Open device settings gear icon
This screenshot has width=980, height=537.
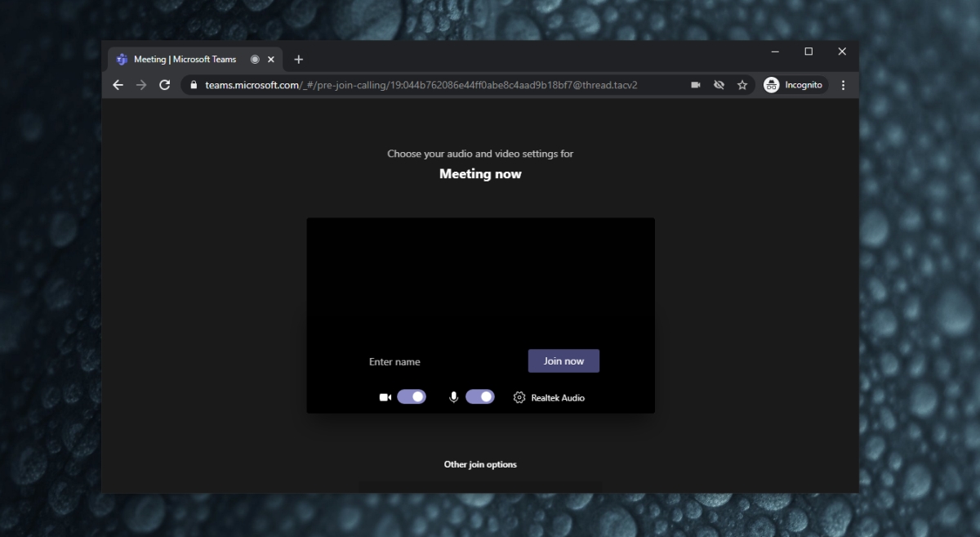pyautogui.click(x=519, y=397)
